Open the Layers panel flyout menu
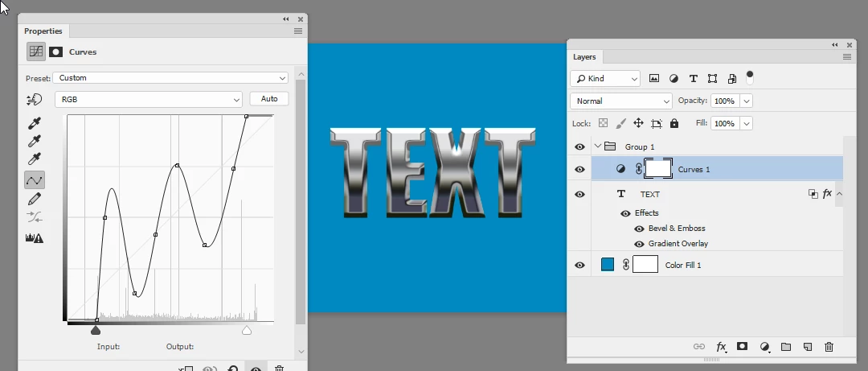The image size is (868, 371). point(846,56)
